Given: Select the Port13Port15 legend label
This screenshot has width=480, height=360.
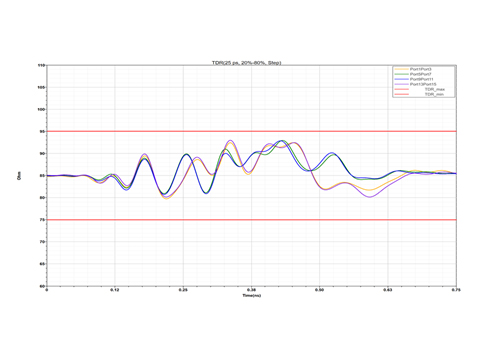Looking at the screenshot, I should coord(423,84).
